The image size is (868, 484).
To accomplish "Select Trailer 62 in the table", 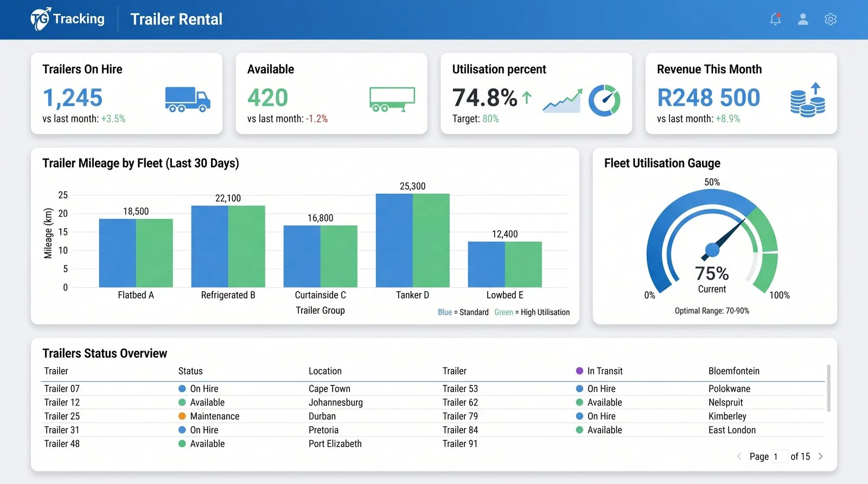I will click(460, 402).
